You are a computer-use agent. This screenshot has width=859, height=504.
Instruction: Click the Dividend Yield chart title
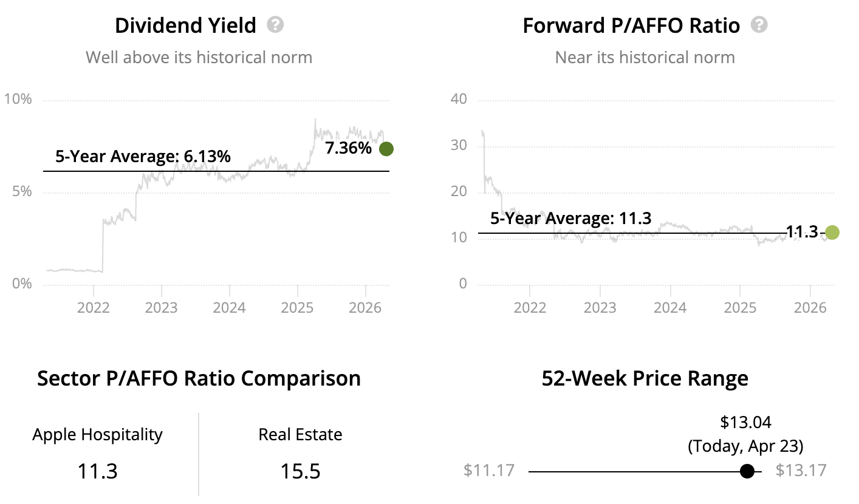coord(185,26)
